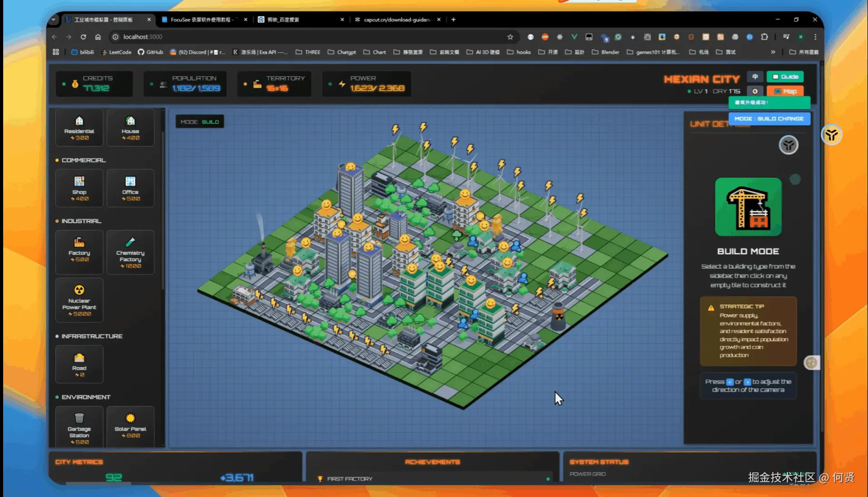Open the Grammarly extension icon
Image resolution: width=868 pixels, height=497 pixels.
point(618,37)
